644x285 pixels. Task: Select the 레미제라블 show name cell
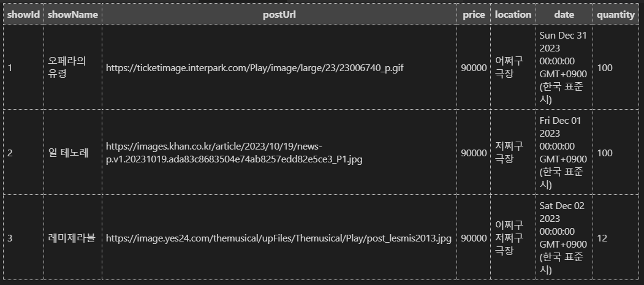(x=73, y=238)
